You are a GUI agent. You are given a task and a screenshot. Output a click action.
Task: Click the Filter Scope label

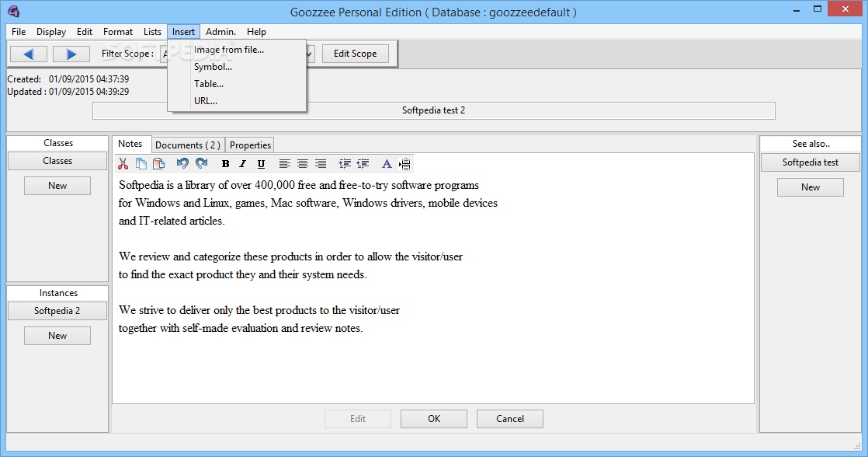[x=127, y=54]
